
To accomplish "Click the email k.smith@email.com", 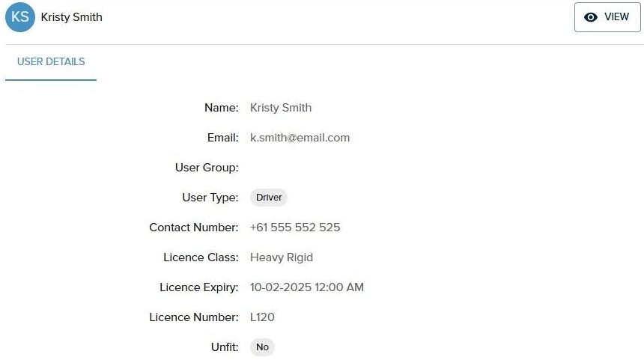I will pos(300,138).
